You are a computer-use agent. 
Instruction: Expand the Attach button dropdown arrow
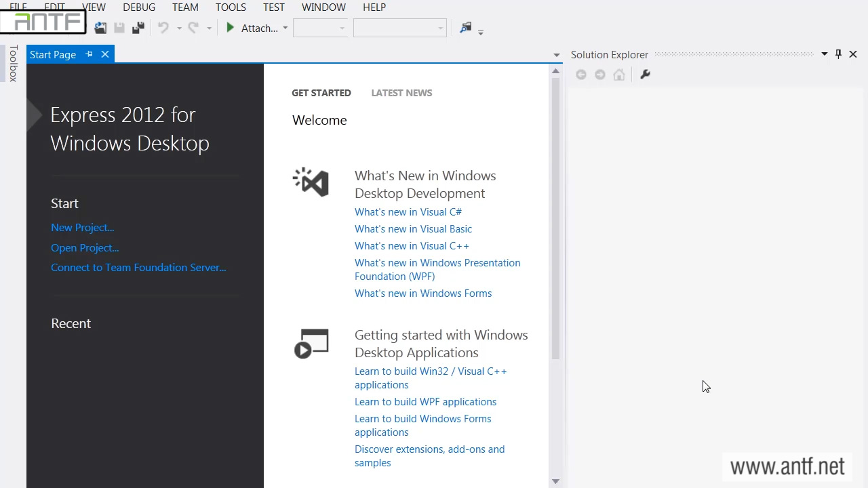[285, 28]
